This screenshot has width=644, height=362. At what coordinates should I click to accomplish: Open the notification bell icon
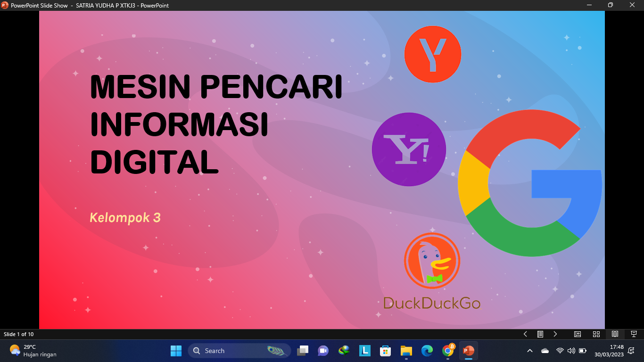(631, 351)
